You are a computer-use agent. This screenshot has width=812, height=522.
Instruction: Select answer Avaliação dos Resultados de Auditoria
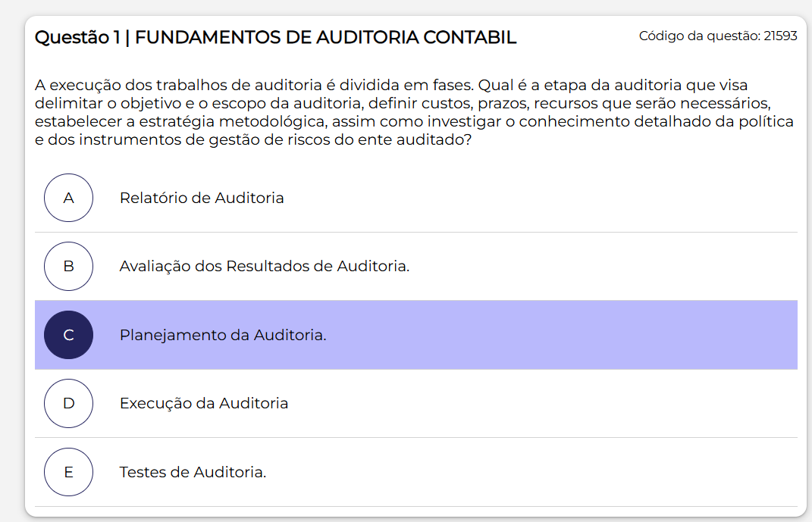click(264, 266)
